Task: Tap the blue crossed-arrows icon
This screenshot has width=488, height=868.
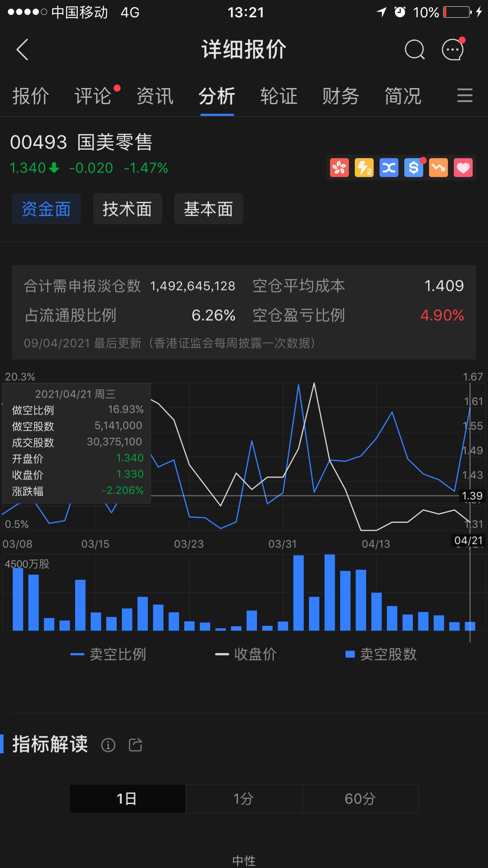Action: click(389, 168)
